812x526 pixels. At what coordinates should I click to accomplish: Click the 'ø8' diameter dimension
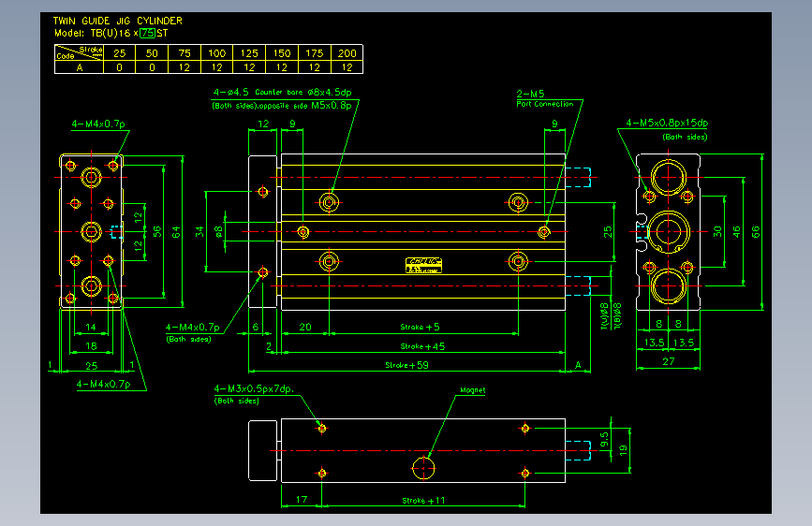point(218,231)
